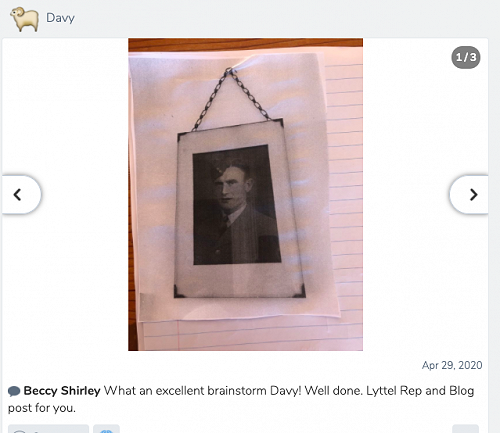Click the speech bubble comment icon
The width and height of the screenshot is (500, 433).
point(14,391)
